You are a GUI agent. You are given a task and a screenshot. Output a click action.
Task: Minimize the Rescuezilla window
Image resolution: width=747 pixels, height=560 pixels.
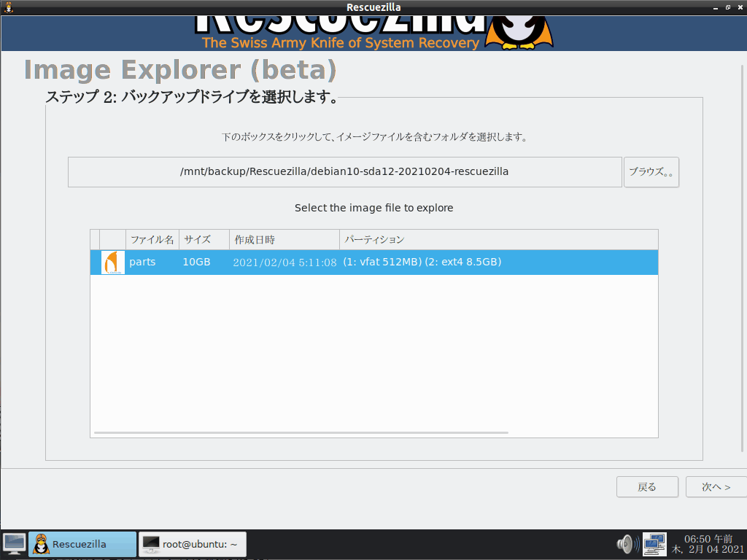716,7
